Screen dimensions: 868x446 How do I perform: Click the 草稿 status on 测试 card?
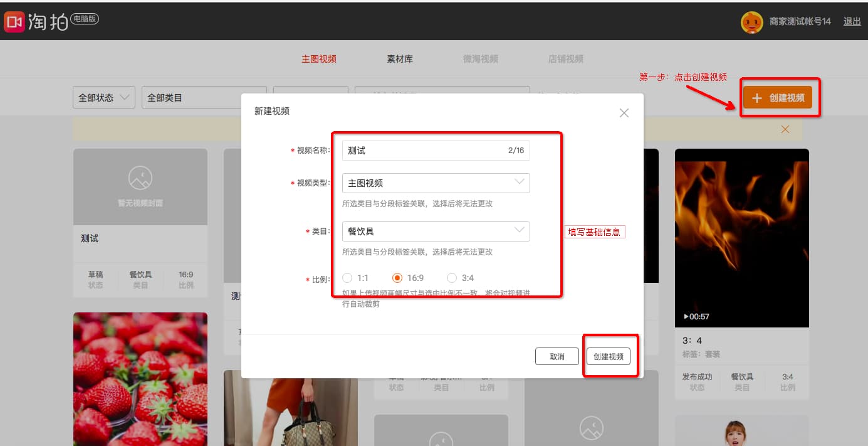pos(96,275)
